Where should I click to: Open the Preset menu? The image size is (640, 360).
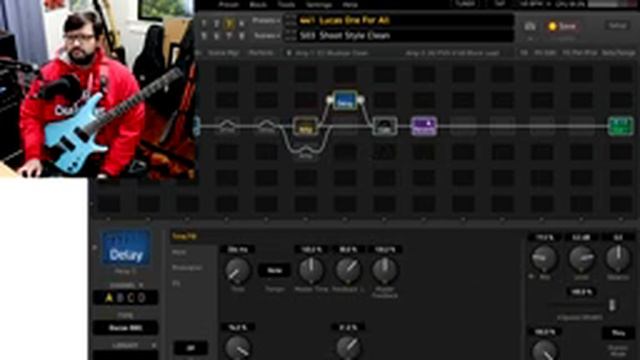click(229, 5)
